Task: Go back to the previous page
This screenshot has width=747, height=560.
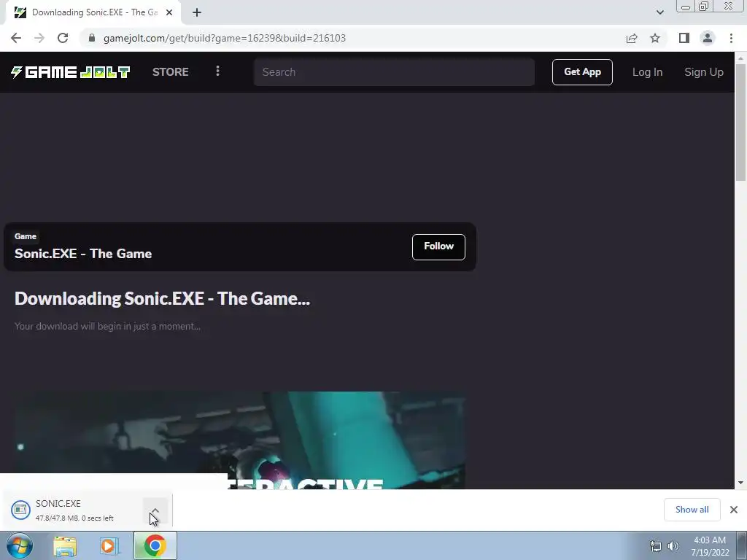Action: point(16,38)
